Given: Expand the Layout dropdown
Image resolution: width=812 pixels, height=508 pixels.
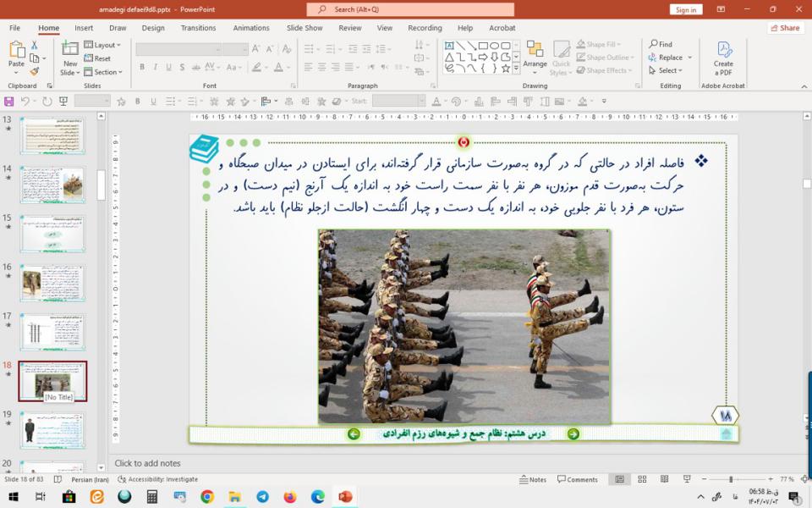Looking at the screenshot, I should click(105, 45).
